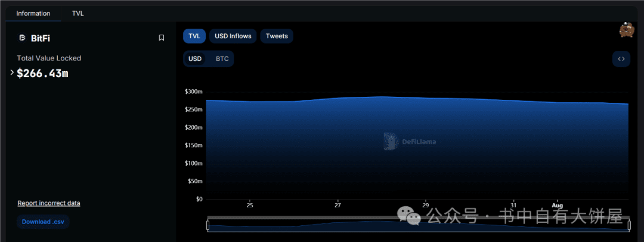Screen dimensions: 644x242
Task: Click the $0 axis label
Action: (199, 199)
